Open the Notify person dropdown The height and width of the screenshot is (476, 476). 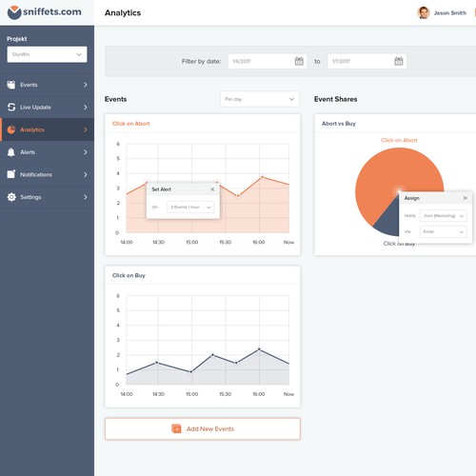click(x=443, y=216)
